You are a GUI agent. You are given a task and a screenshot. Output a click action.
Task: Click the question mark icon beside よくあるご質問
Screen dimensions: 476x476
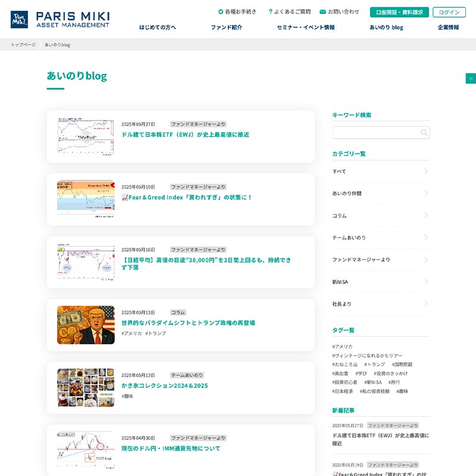click(x=270, y=12)
